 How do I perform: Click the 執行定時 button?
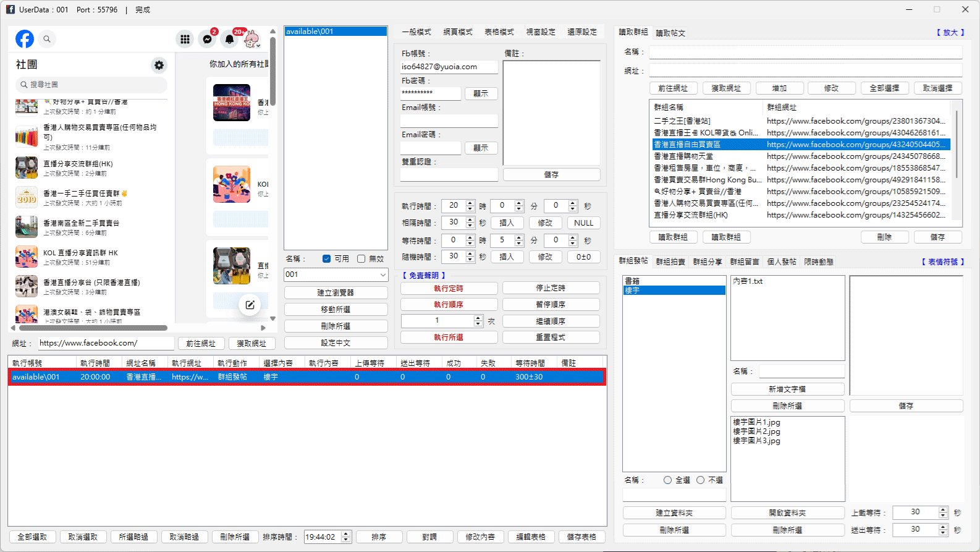click(449, 288)
